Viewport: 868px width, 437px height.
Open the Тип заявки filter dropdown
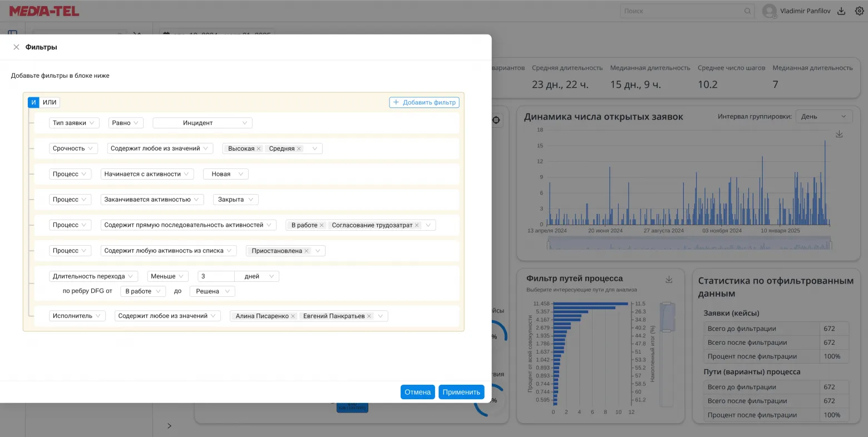pyautogui.click(x=74, y=122)
